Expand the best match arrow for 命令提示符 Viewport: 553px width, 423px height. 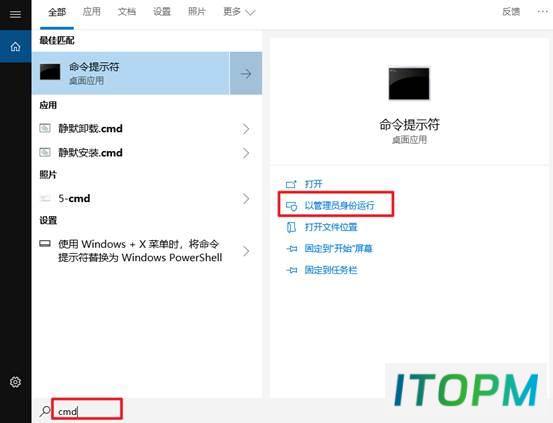[246, 73]
